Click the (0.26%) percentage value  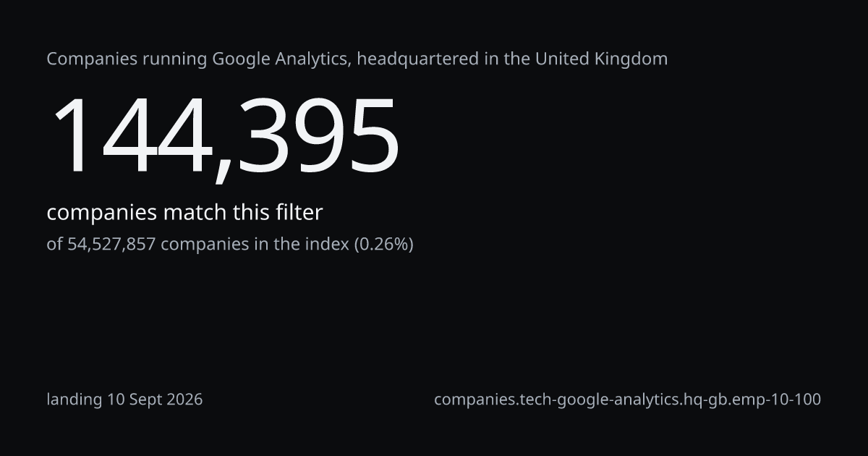(x=383, y=245)
